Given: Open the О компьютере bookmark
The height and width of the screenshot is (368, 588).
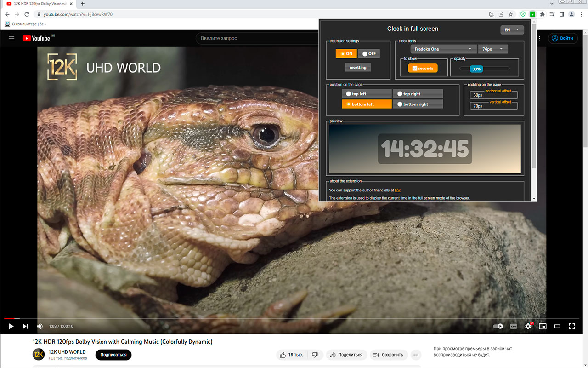Looking at the screenshot, I should coord(26,24).
